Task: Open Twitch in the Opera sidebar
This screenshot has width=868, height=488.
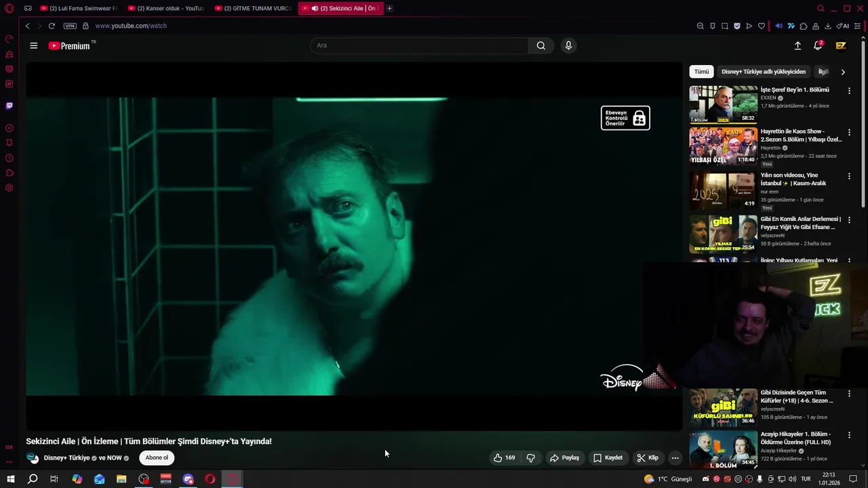Action: coord(9,106)
